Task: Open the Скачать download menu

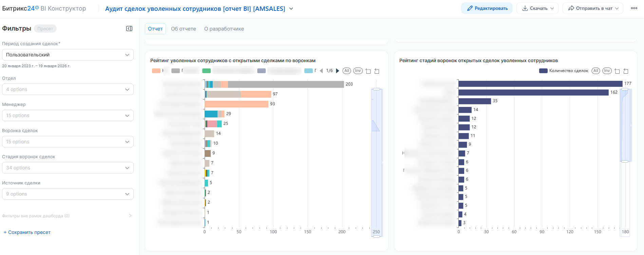Action: coord(538,8)
